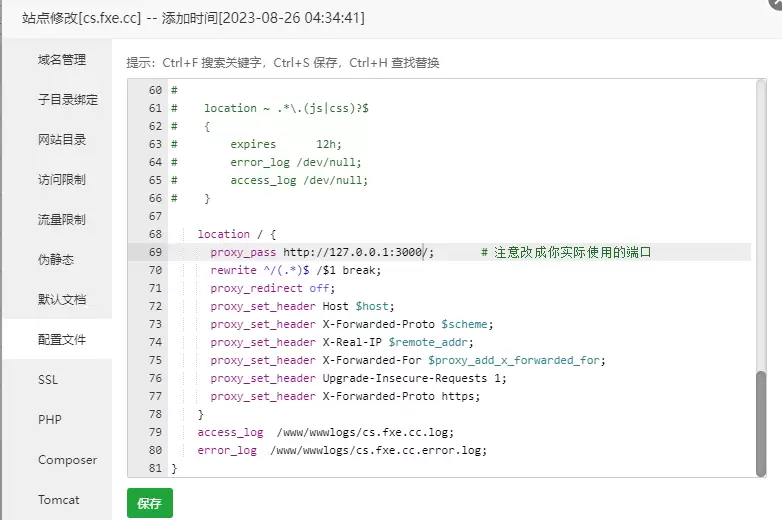Switch to 网站目录 tab
The height and width of the screenshot is (520, 782).
click(61, 140)
